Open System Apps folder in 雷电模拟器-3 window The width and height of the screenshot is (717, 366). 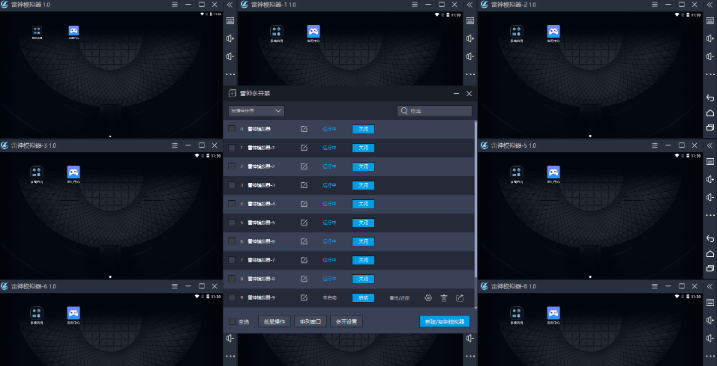[37, 174]
